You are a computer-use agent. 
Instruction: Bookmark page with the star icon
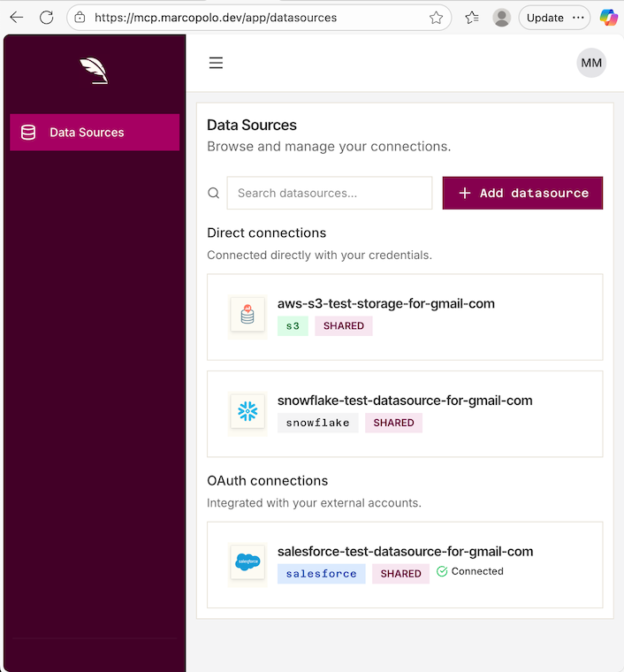[x=436, y=18]
